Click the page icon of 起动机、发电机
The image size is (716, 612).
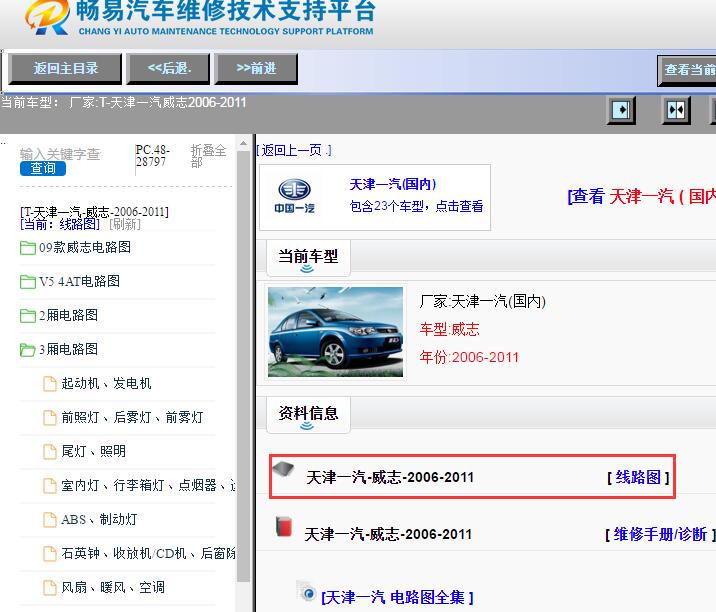click(x=50, y=384)
